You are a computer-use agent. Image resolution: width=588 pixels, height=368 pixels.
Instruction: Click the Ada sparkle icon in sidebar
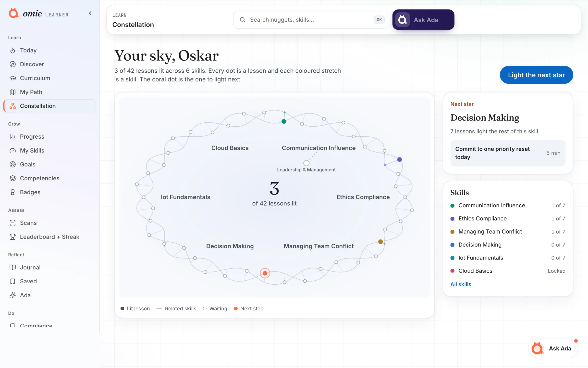click(13, 295)
